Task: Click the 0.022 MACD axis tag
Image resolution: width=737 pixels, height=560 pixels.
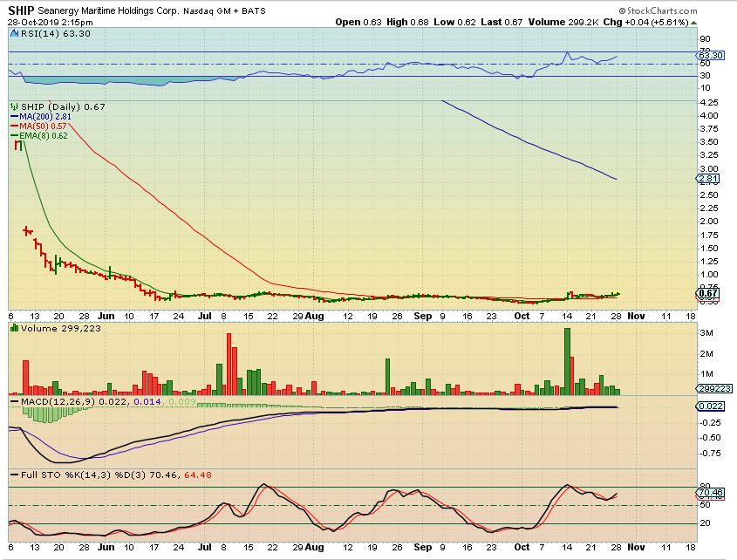Action: (x=711, y=406)
